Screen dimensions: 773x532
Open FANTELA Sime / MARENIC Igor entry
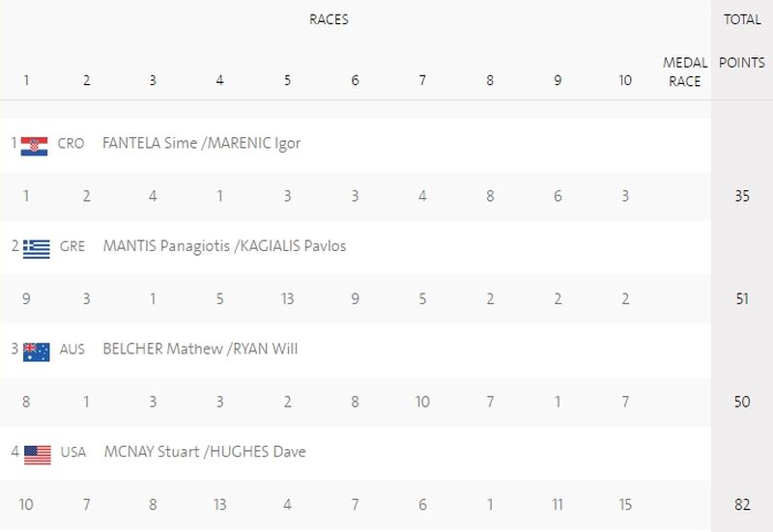click(x=201, y=143)
